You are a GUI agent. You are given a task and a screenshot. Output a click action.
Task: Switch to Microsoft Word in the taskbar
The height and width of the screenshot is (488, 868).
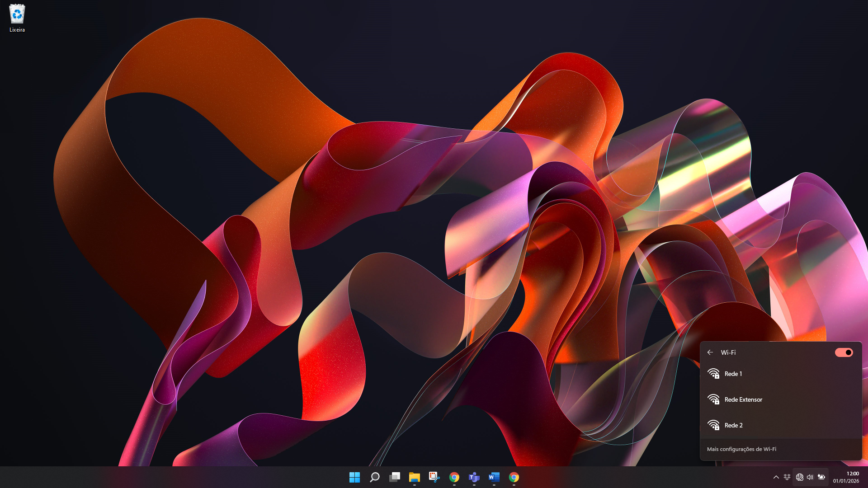(x=494, y=477)
